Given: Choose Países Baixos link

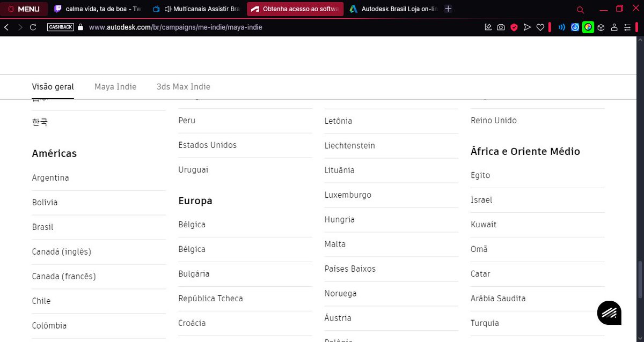Looking at the screenshot, I should (x=350, y=269).
